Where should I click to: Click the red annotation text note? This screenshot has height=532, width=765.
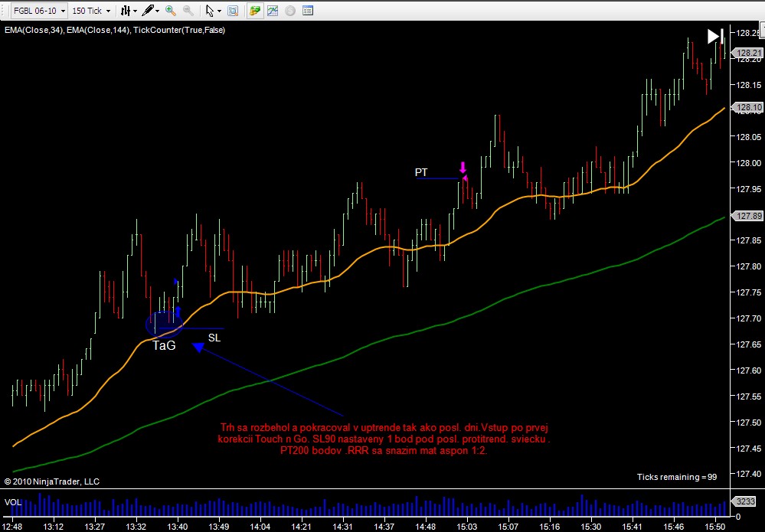tap(384, 439)
